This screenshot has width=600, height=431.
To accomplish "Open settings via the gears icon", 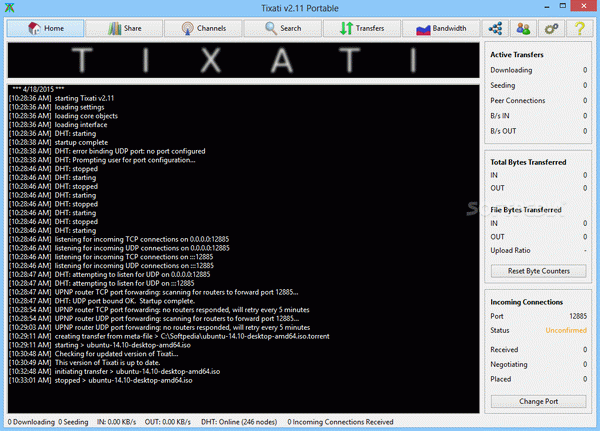I will [551, 28].
